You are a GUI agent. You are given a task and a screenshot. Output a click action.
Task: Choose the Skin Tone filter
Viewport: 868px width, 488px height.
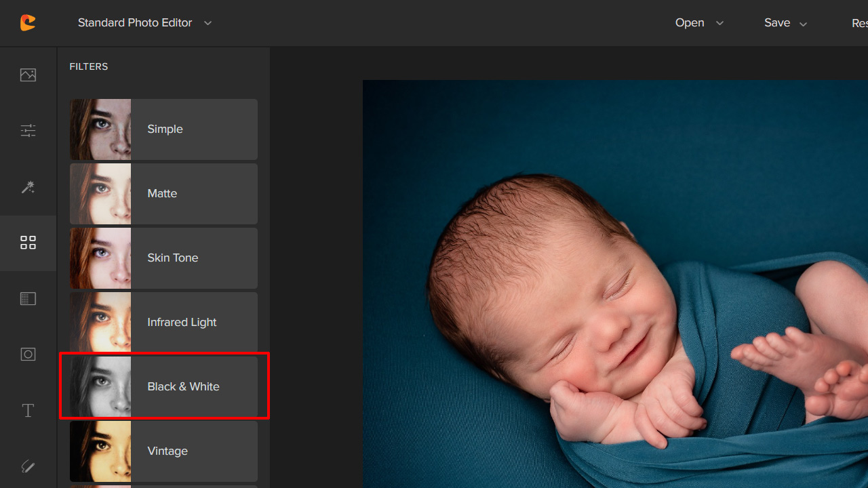[x=163, y=258]
